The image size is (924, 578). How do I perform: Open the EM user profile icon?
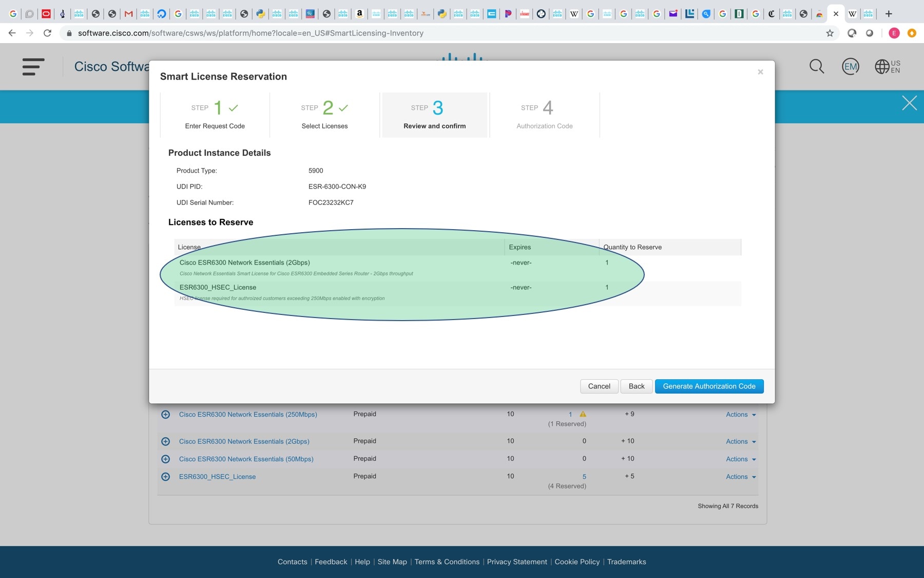[851, 66]
